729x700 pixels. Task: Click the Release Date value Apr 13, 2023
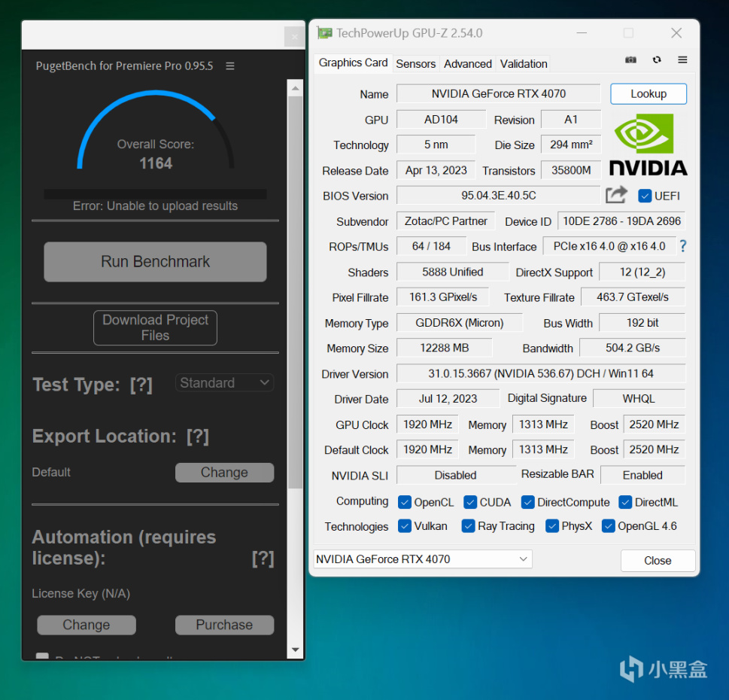point(436,170)
